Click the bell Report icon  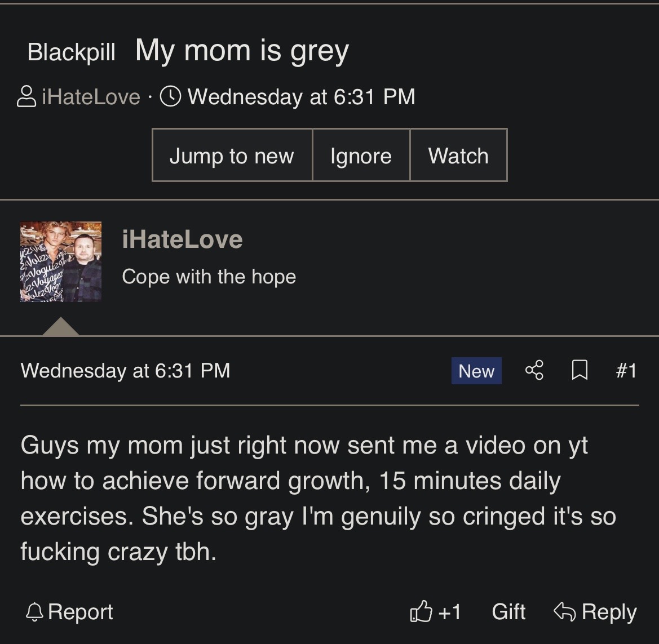tap(35, 612)
